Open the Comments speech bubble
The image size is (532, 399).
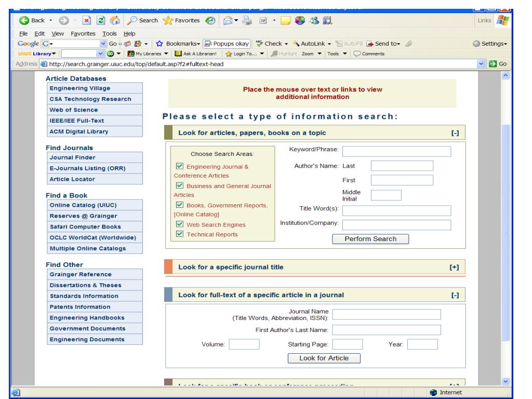click(x=357, y=54)
